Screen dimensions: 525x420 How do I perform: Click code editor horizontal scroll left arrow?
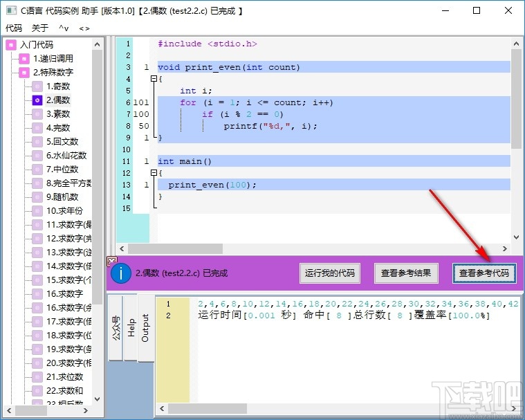[x=122, y=249]
